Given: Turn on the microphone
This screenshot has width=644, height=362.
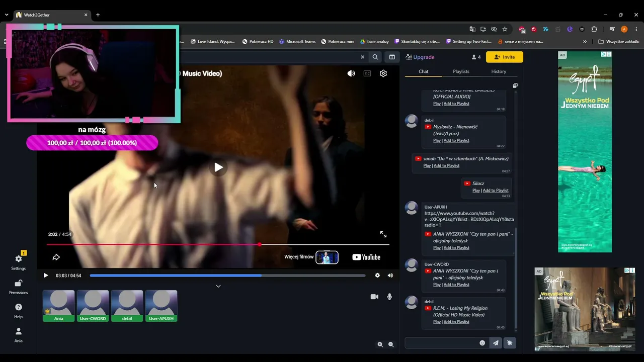Looking at the screenshot, I should point(389,297).
